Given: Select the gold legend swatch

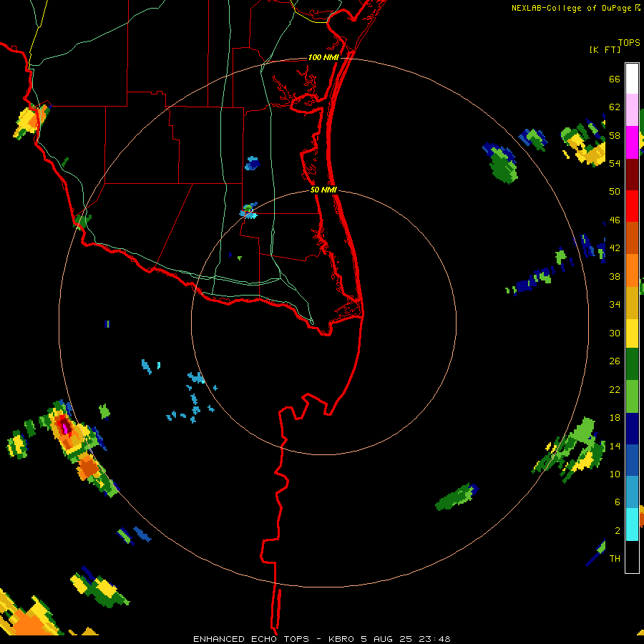Looking at the screenshot, I should pyautogui.click(x=632, y=302).
